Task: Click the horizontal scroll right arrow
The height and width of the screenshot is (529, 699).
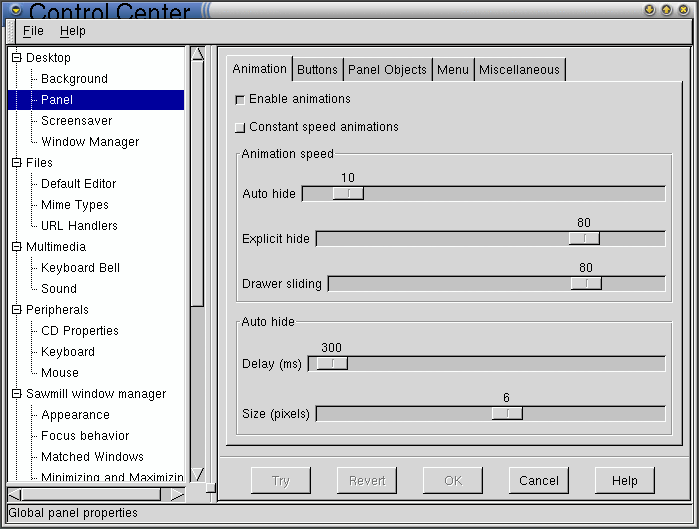Action: pyautogui.click(x=177, y=494)
